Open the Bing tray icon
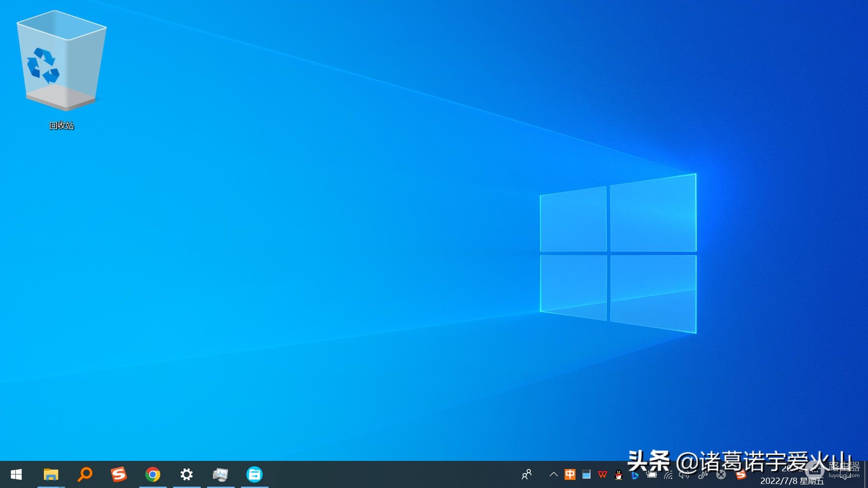The height and width of the screenshot is (488, 868). tap(635, 475)
